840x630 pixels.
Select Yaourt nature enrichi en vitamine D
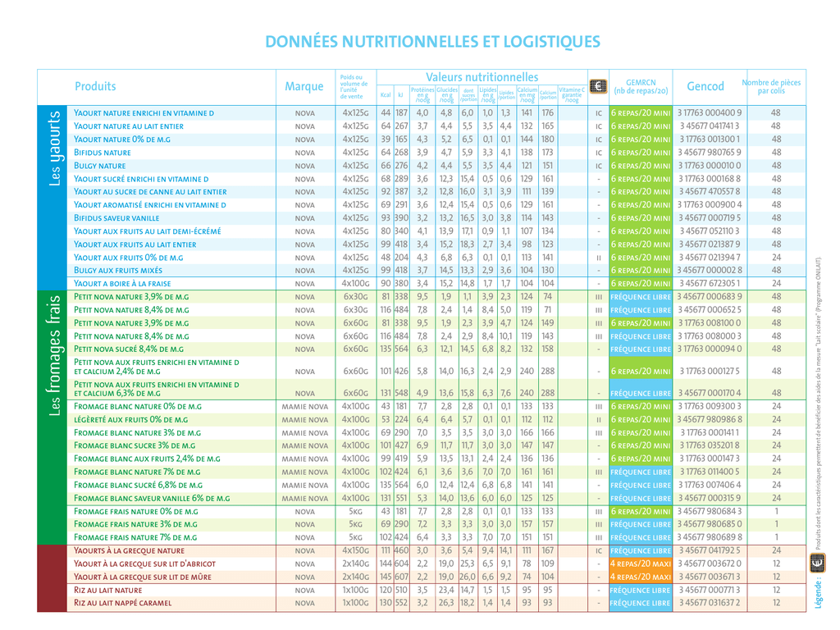[144, 113]
